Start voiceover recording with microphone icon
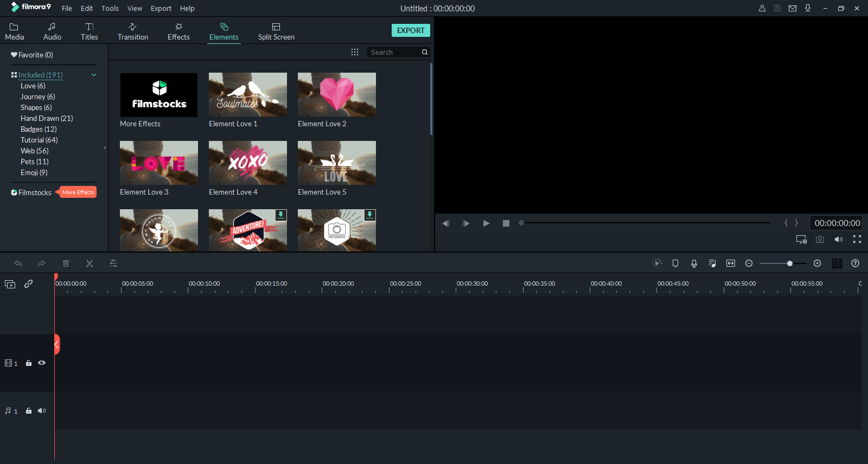 tap(694, 263)
